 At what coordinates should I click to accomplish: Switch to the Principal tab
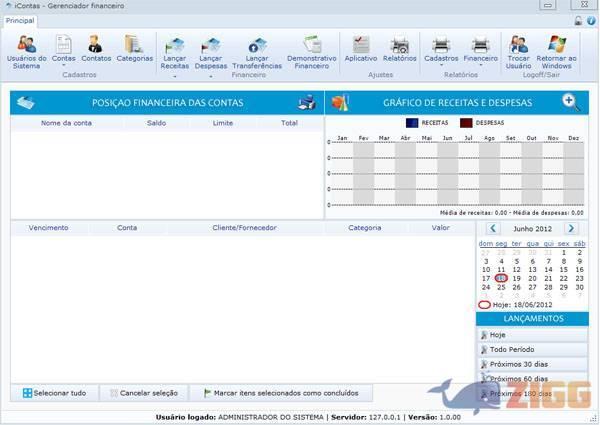click(x=20, y=20)
